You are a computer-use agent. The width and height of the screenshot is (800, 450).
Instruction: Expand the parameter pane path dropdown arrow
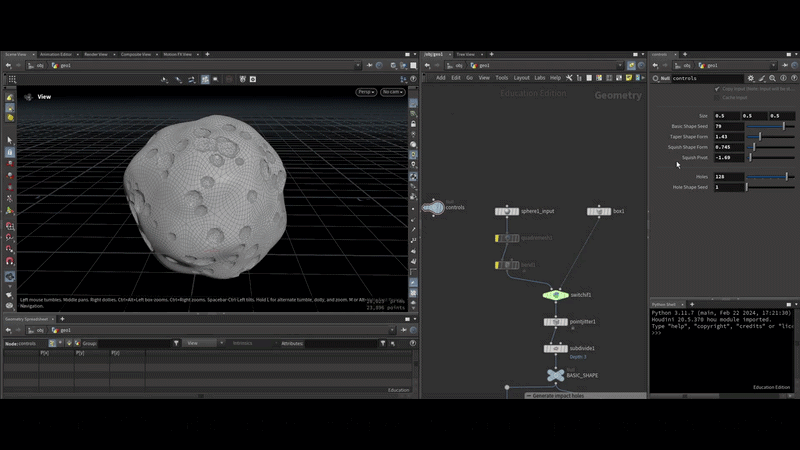coord(773,65)
